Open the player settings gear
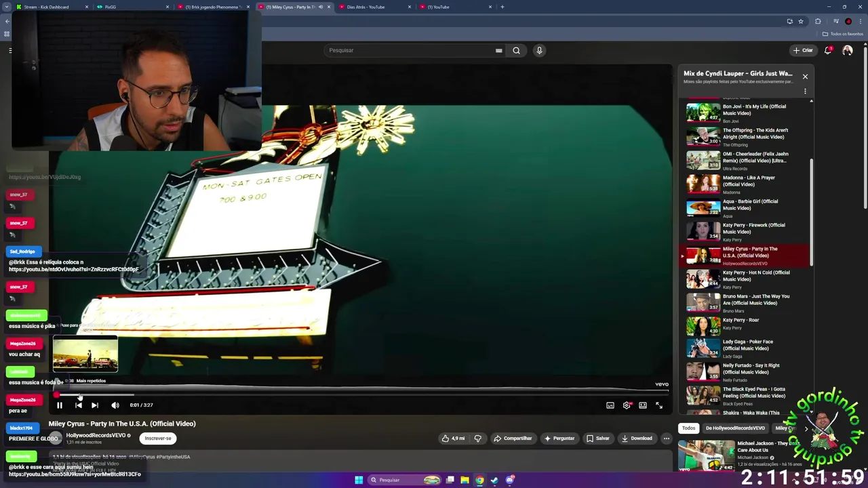This screenshot has width=868, height=488. pyautogui.click(x=627, y=405)
